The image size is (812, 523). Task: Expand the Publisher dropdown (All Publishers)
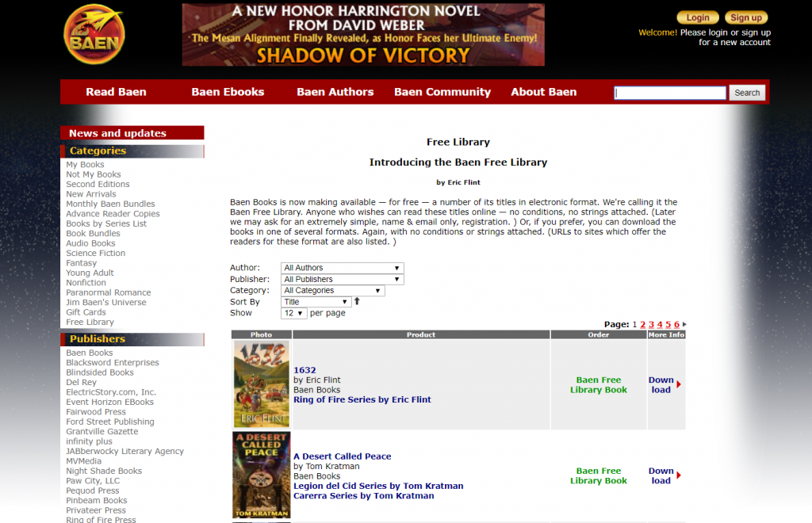343,280
